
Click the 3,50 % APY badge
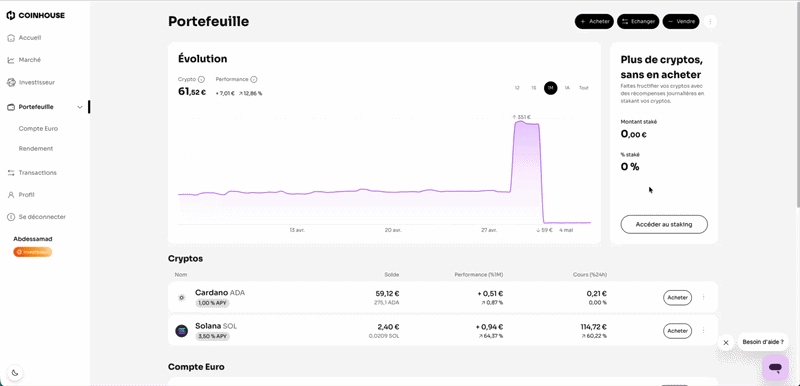[212, 337]
